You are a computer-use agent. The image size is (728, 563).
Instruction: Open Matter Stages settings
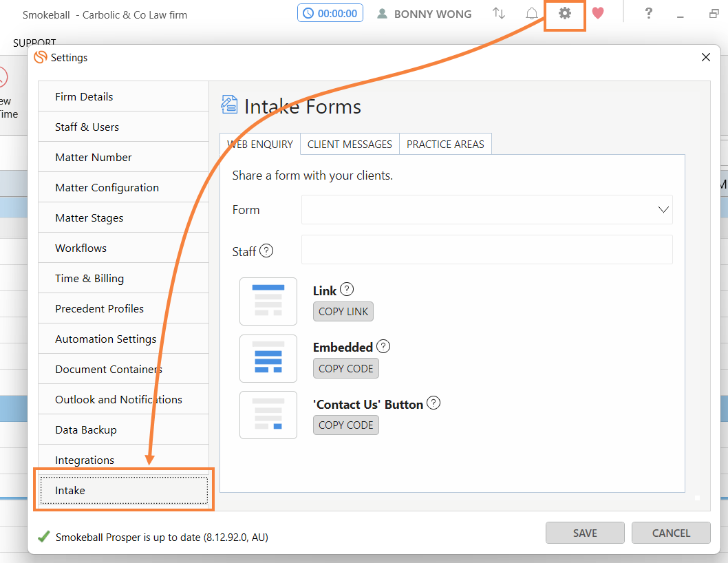(123, 218)
